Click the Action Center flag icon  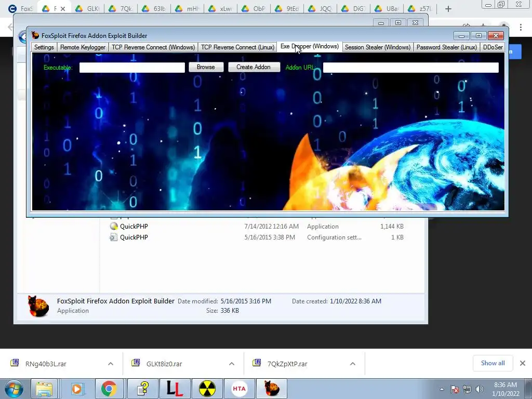pos(455,389)
